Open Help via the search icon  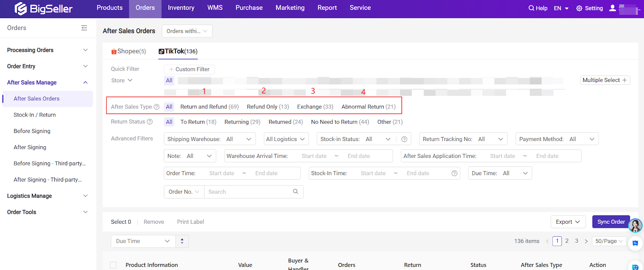[531, 8]
